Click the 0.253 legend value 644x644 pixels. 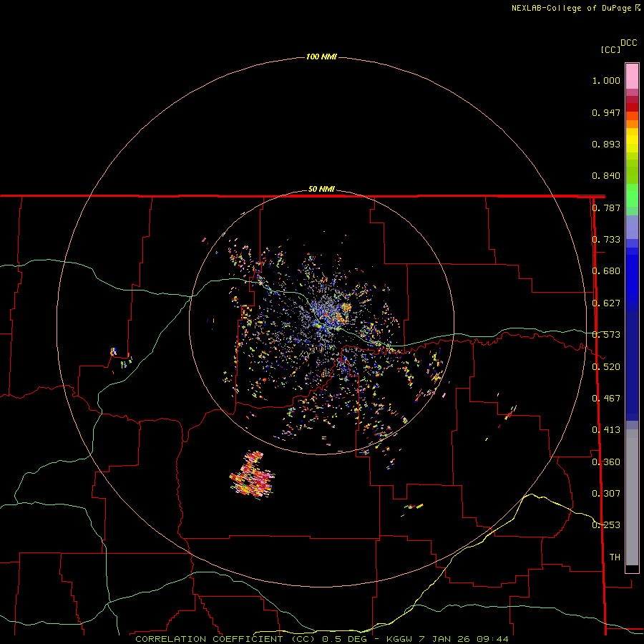tap(606, 525)
